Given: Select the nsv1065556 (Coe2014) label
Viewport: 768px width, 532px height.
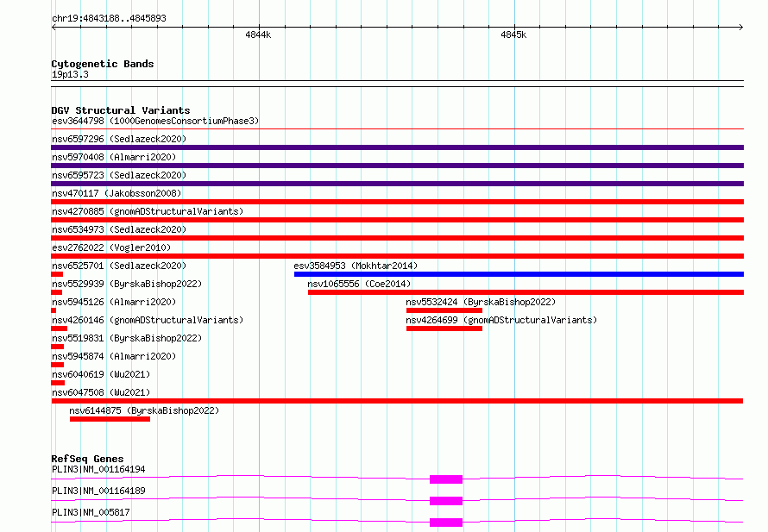Looking at the screenshot, I should pos(359,284).
